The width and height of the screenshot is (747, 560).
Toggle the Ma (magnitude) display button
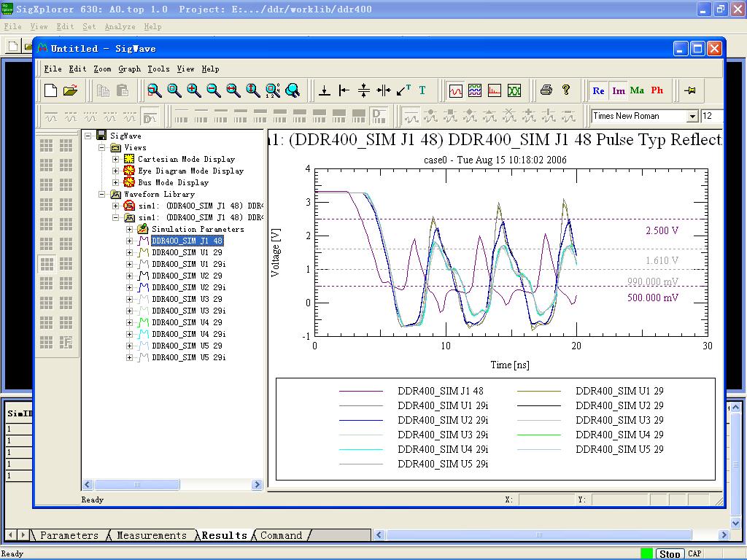click(x=637, y=91)
